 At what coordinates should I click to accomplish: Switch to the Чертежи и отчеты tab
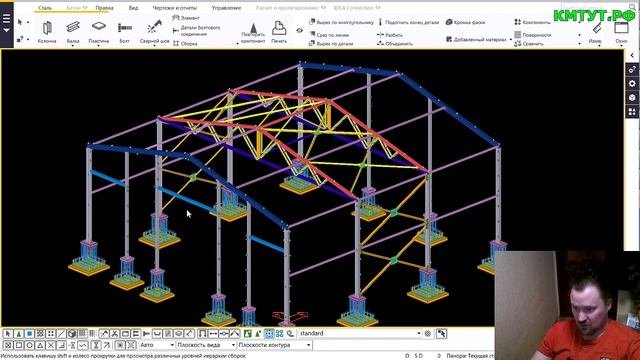(174, 7)
